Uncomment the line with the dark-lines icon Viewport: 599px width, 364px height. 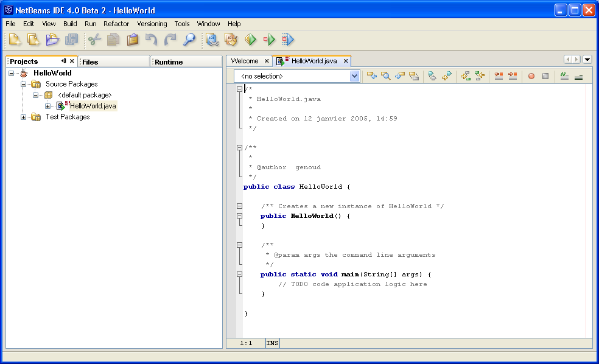[578, 76]
